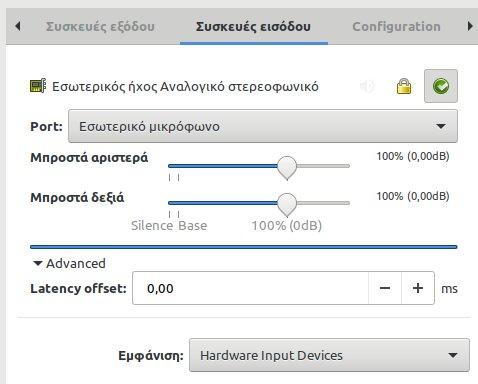The image size is (478, 384).
Task: Select the Συσκευές εισόδου tab
Action: click(253, 27)
